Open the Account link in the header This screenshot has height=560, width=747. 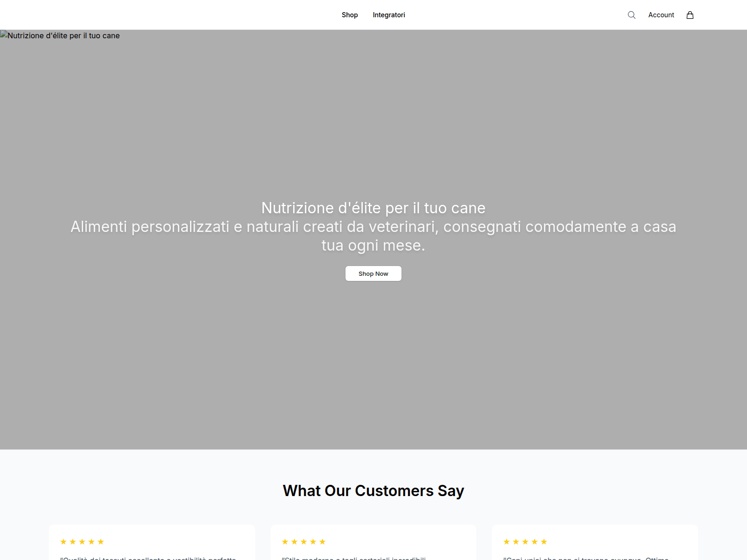tap(661, 15)
